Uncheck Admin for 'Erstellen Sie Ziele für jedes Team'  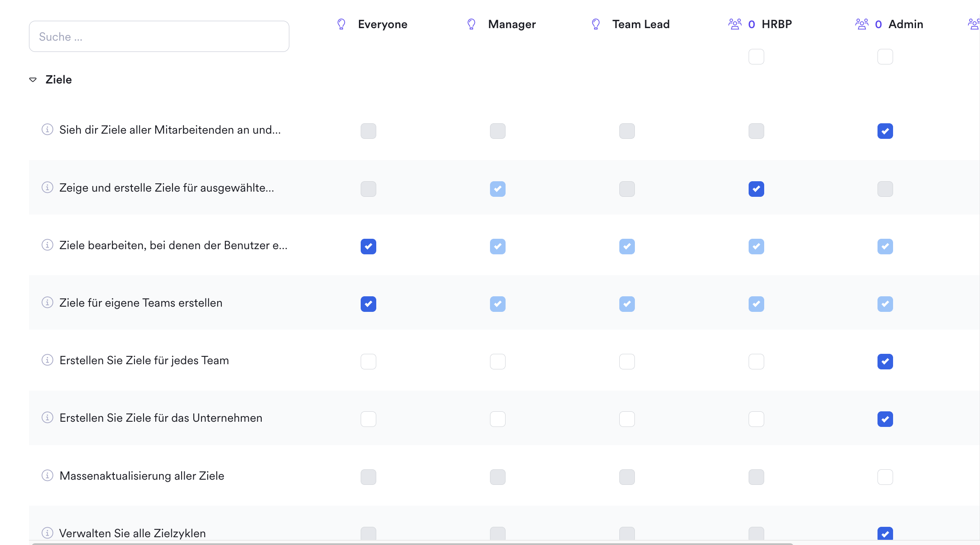coord(885,362)
